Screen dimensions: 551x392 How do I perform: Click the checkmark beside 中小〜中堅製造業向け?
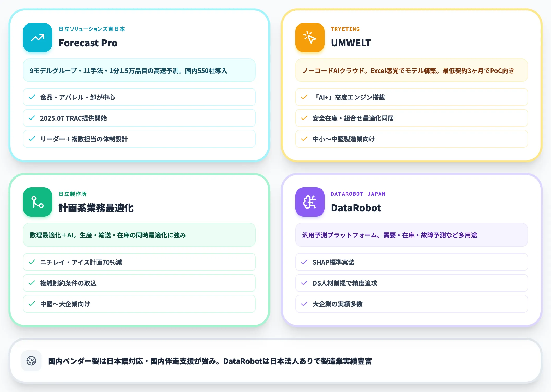(304, 139)
